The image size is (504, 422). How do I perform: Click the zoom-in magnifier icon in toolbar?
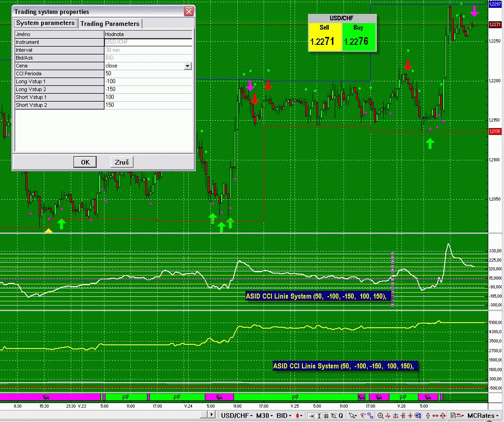click(380, 416)
